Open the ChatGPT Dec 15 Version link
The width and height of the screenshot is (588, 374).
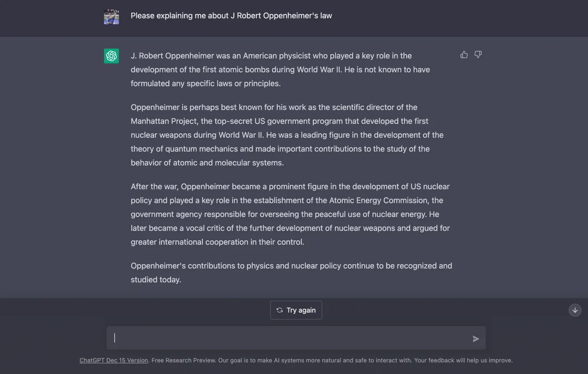pyautogui.click(x=114, y=360)
